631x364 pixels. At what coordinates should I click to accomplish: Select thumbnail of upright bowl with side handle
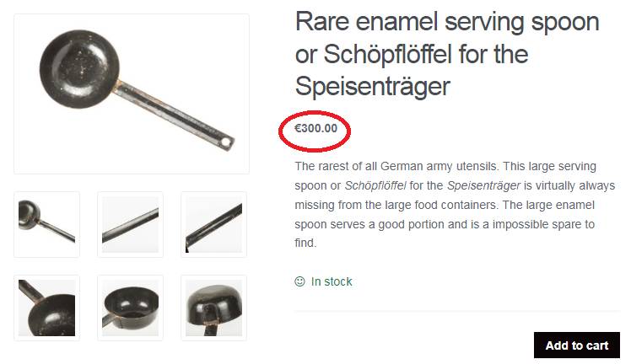tap(130, 308)
